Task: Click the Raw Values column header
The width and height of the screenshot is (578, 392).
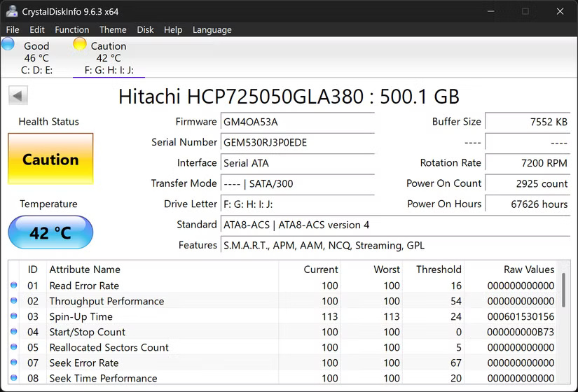Action: (x=528, y=269)
